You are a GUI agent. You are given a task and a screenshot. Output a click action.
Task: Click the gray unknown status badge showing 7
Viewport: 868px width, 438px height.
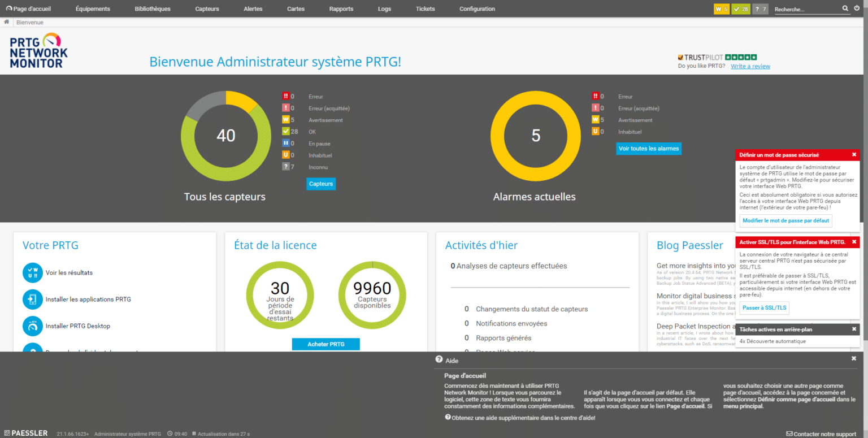tap(761, 9)
